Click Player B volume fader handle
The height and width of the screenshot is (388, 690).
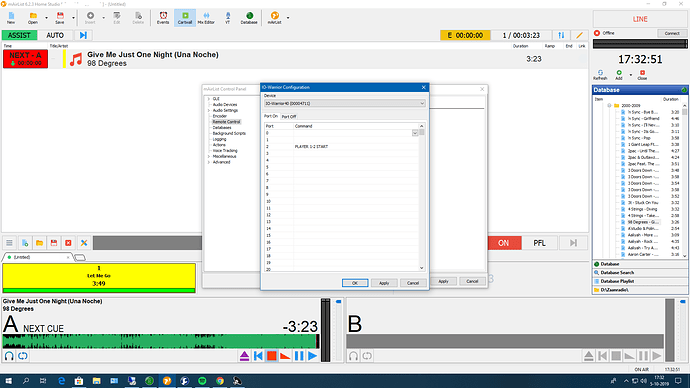(683, 302)
